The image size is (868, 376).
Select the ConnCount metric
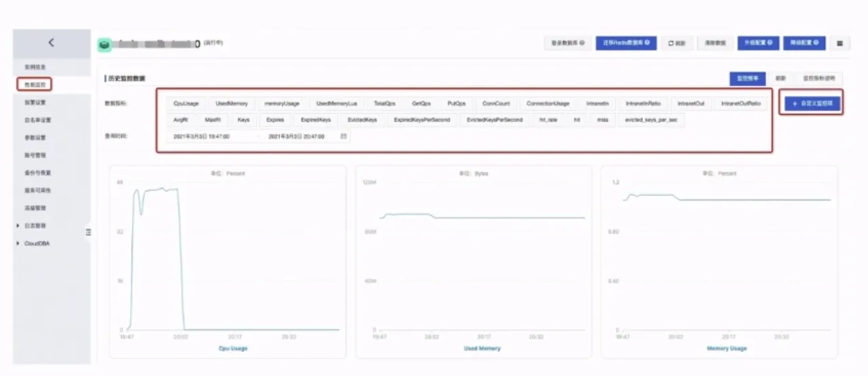[x=496, y=103]
